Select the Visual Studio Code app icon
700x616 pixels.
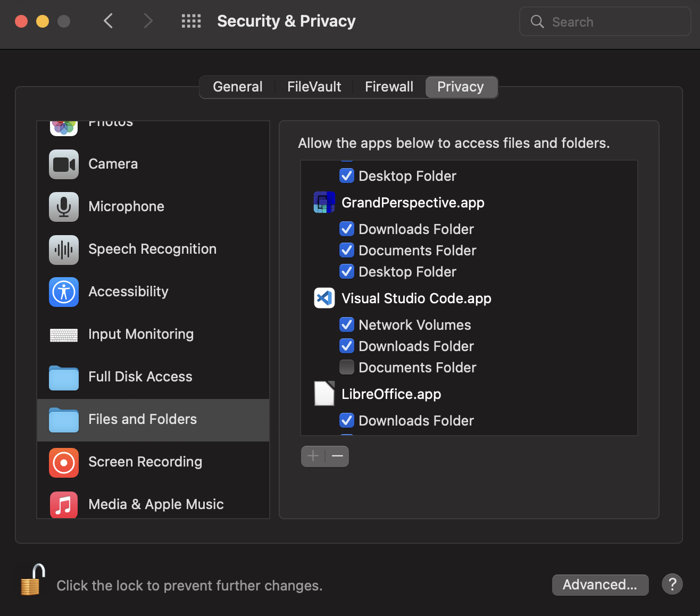pos(324,298)
